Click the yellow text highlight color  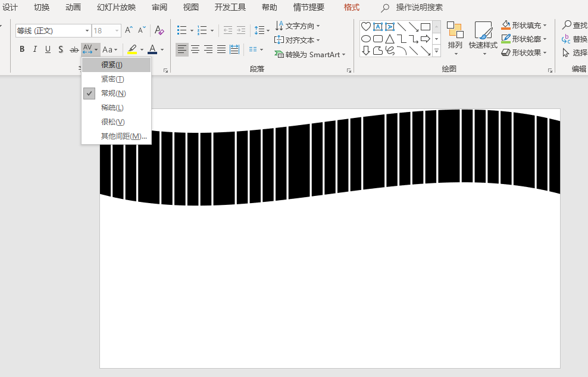pos(132,49)
